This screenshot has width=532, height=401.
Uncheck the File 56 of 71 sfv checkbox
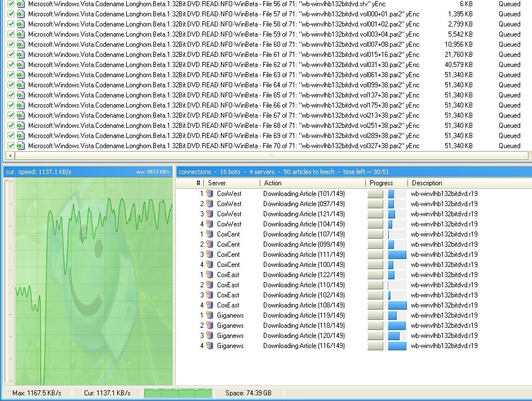[11, 4]
